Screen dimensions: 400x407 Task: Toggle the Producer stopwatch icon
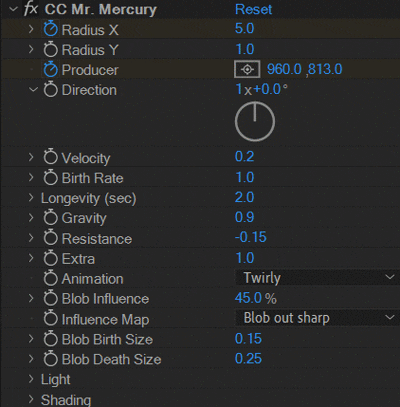click(x=51, y=70)
